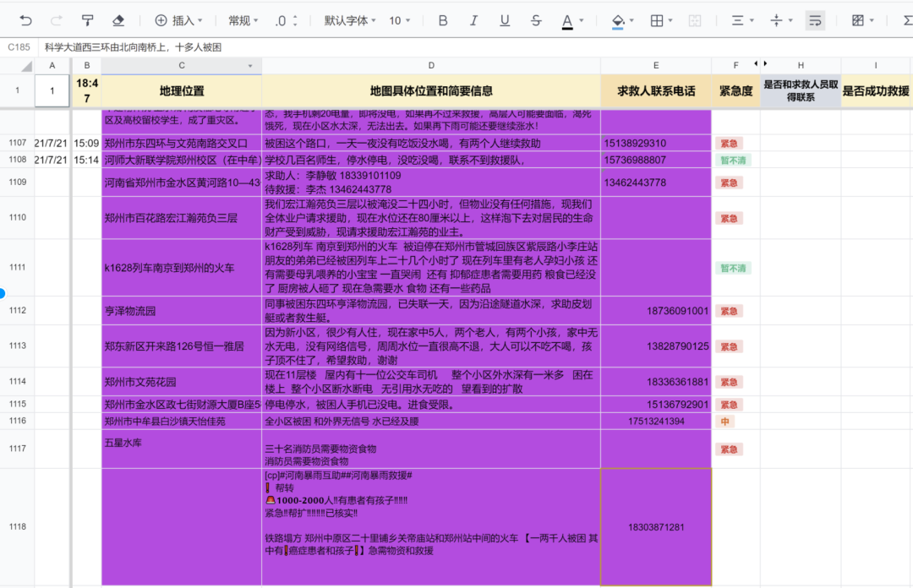Image resolution: width=913 pixels, height=588 pixels.
Task: Toggle underline formatting
Action: (x=505, y=21)
